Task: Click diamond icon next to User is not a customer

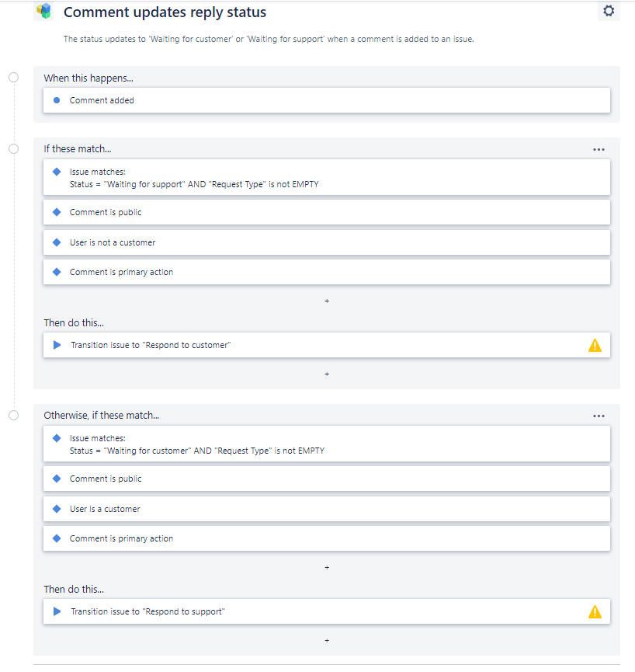Action: 57,242
